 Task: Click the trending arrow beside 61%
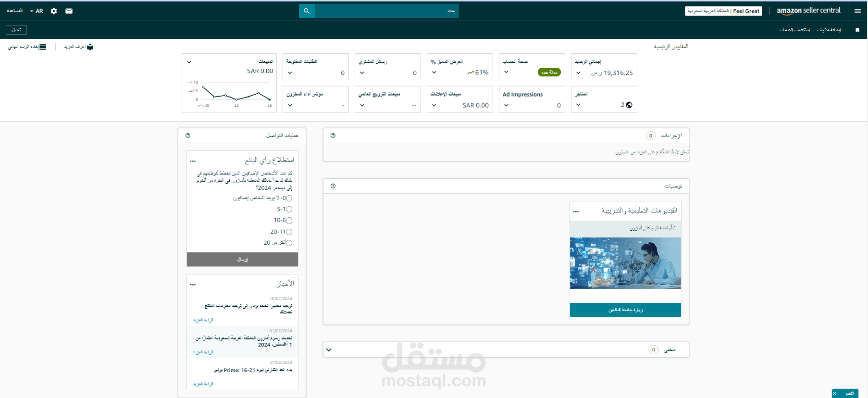click(x=470, y=73)
